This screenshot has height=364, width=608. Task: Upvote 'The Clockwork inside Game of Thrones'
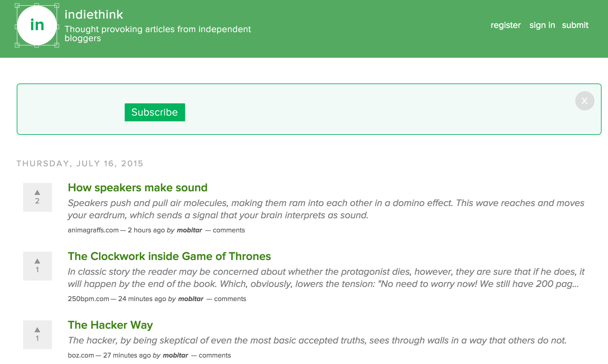point(38,261)
